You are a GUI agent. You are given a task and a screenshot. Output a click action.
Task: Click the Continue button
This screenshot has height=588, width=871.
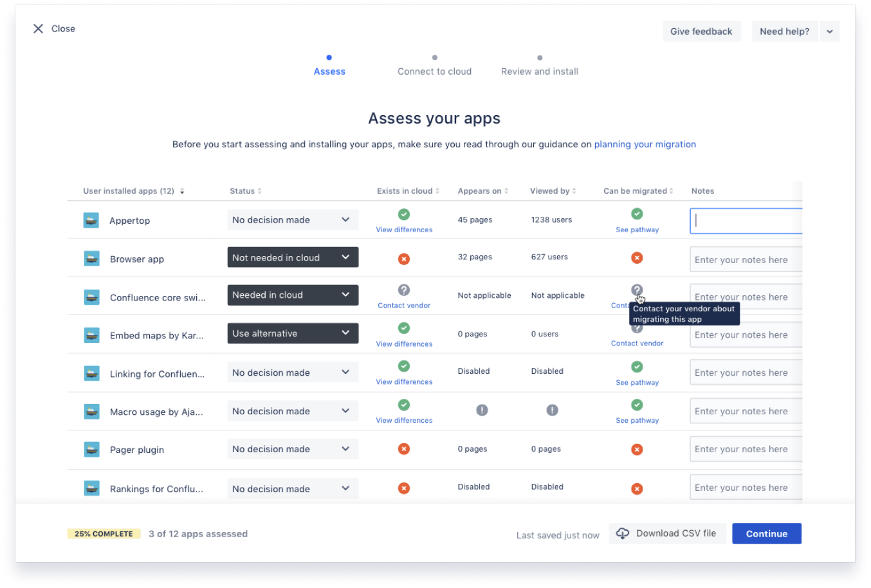point(767,533)
